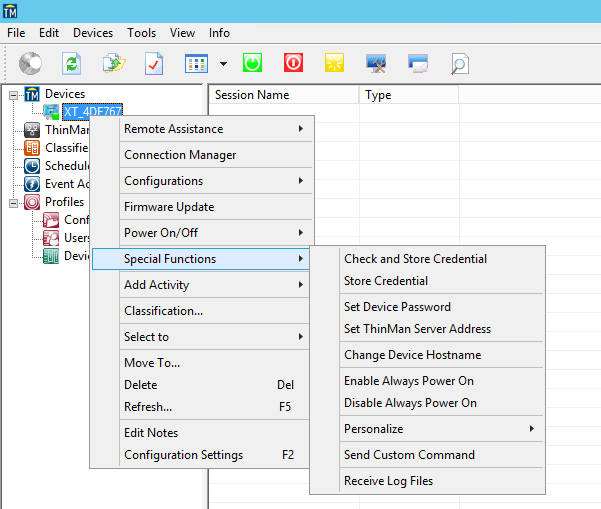The width and height of the screenshot is (601, 509).
Task: Click the green refresh toolbar icon
Action: click(x=71, y=63)
